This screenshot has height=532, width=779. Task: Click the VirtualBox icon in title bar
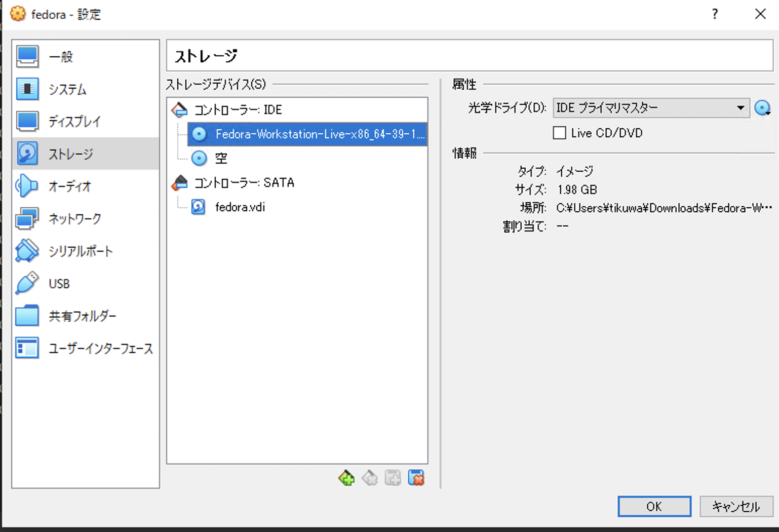[x=18, y=14]
